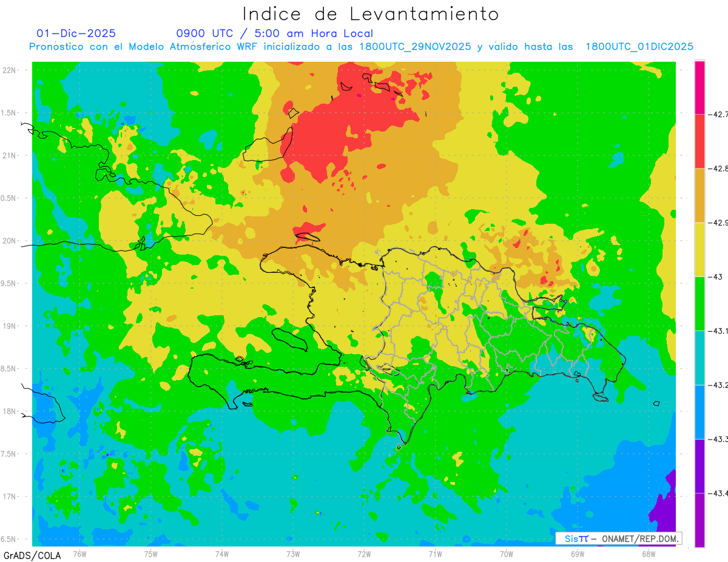Click the legend value "-42.9"
The height and width of the screenshot is (562, 728).
(x=718, y=223)
